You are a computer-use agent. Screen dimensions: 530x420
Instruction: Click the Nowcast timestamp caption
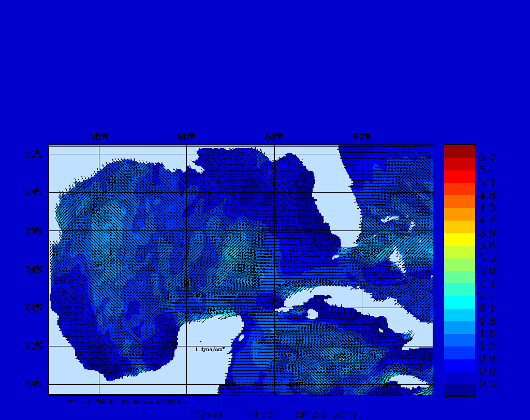274,414
